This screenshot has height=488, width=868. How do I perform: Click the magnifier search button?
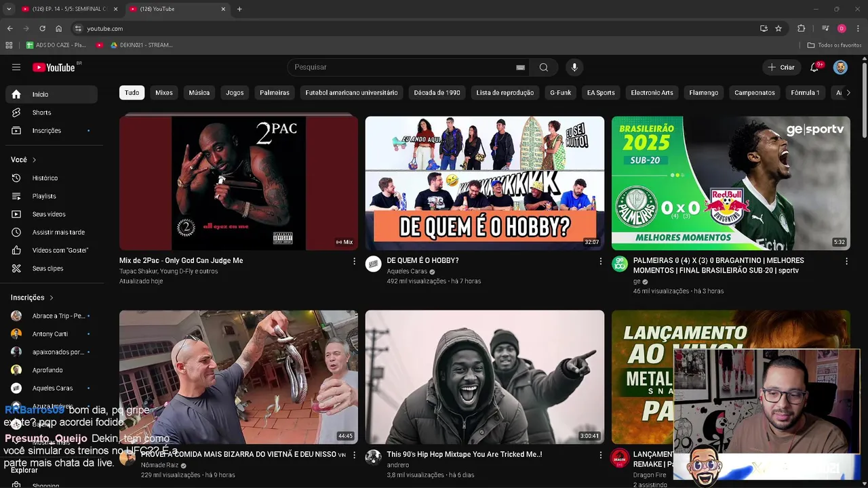(x=544, y=67)
